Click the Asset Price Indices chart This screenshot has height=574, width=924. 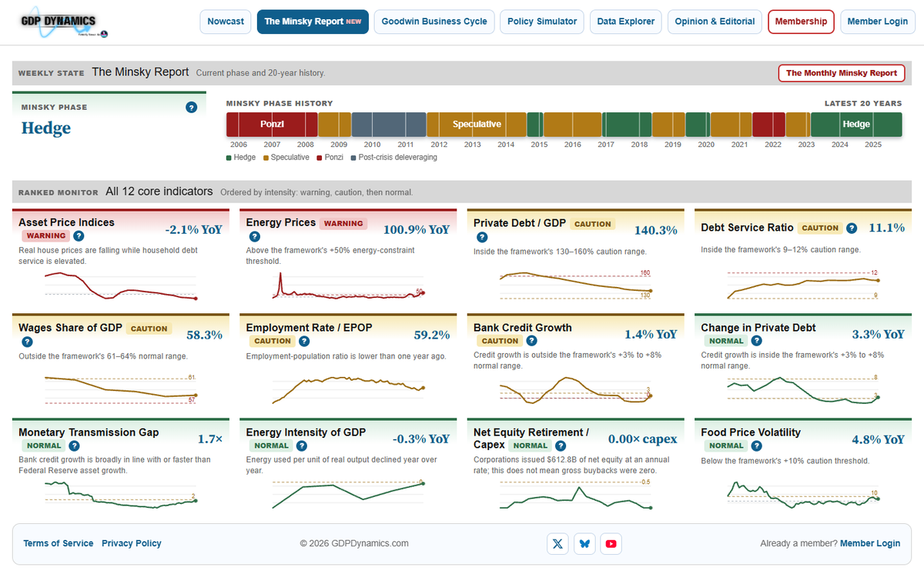pos(121,285)
